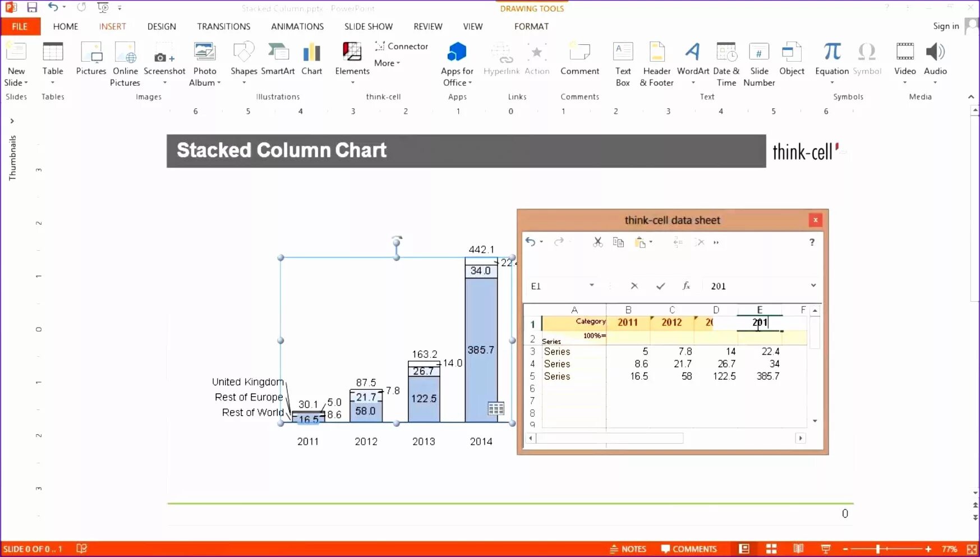Viewport: 980px width, 557px height.
Task: Open think-cell Elements
Action: (x=352, y=52)
